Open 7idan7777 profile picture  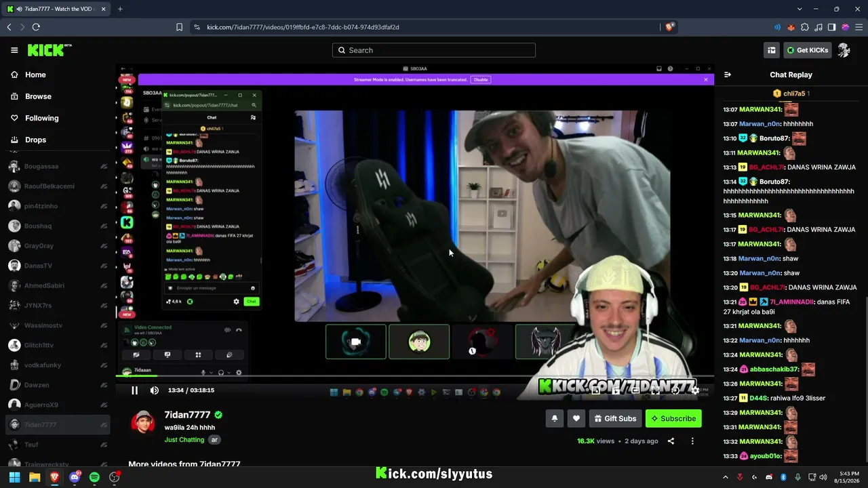click(x=143, y=423)
